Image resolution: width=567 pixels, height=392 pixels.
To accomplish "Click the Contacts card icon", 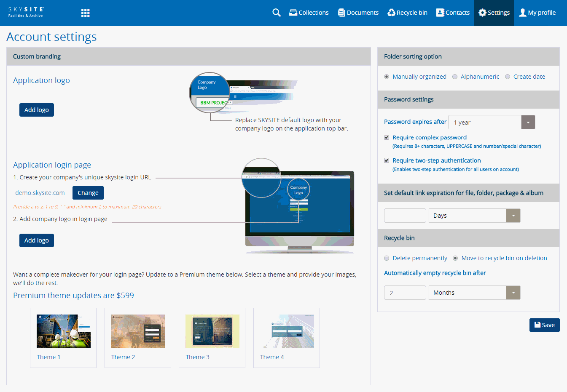I will point(440,13).
